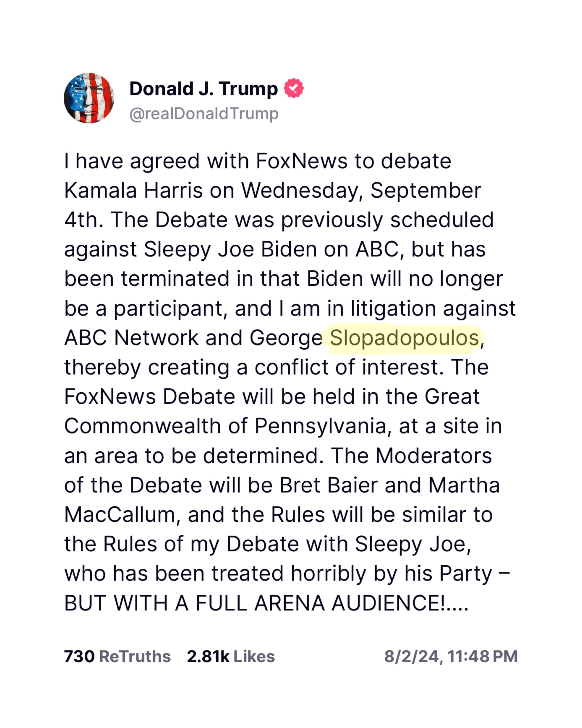Screen dimensions: 582x728
Task: Click the word Pennsylvania in the post
Action: click(321, 426)
